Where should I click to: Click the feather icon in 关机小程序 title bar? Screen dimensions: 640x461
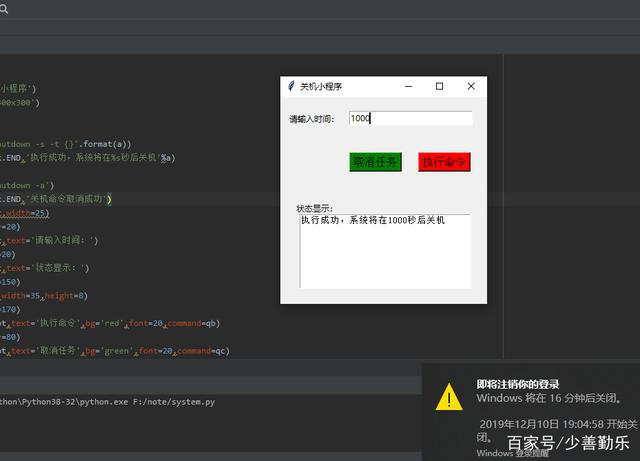pyautogui.click(x=291, y=86)
